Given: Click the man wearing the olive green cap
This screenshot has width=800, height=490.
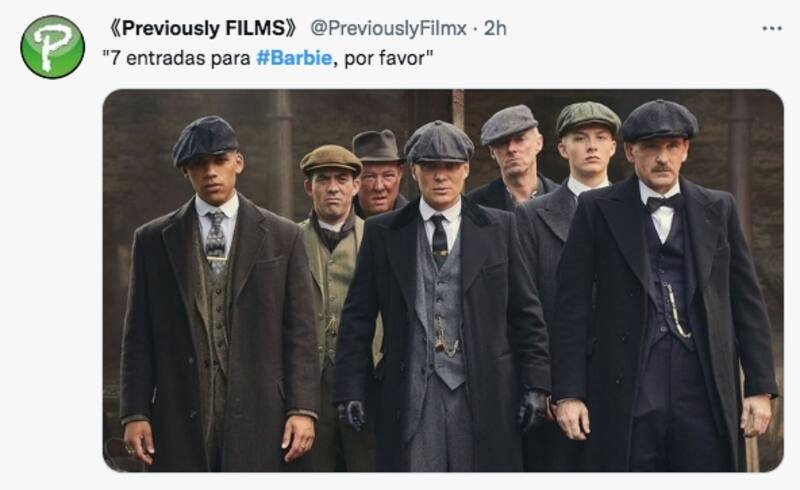Looking at the screenshot, I should 331,158.
